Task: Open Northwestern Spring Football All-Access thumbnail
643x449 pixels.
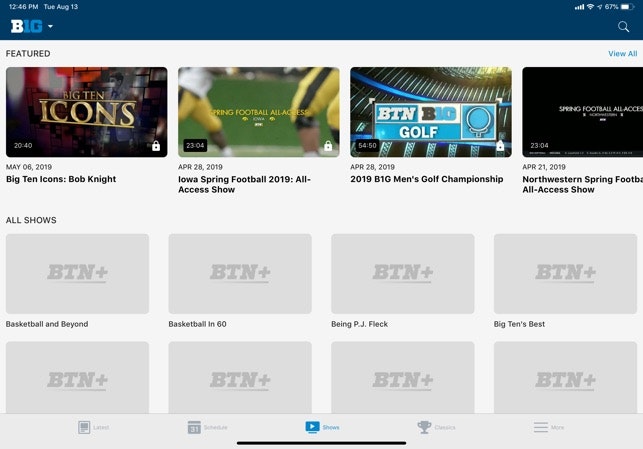Action: (x=582, y=111)
